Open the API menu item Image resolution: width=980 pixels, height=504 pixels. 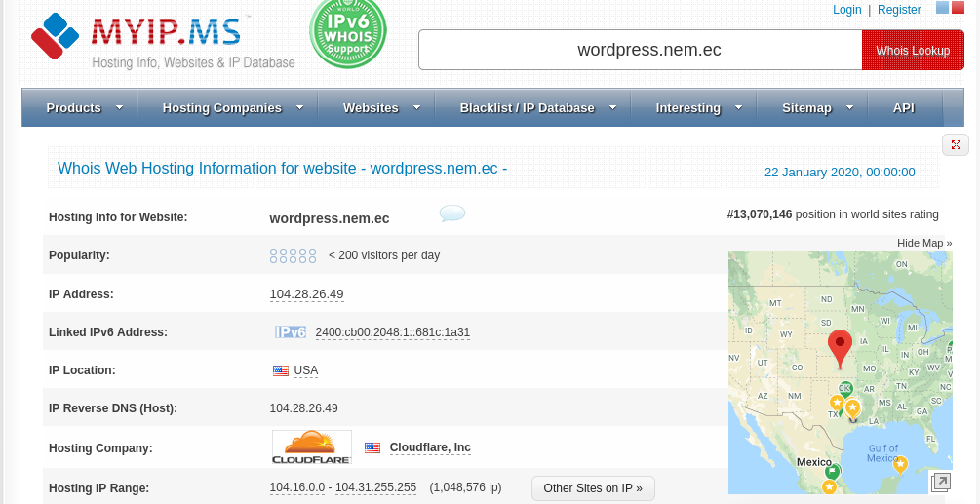pos(904,107)
